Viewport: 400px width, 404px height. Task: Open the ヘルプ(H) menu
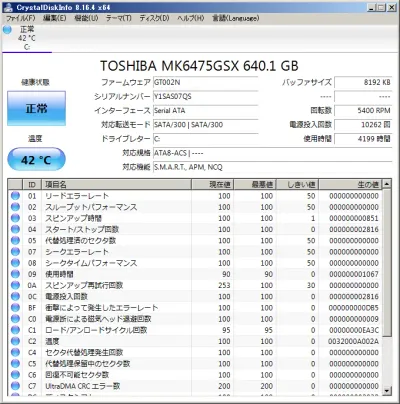[190, 18]
